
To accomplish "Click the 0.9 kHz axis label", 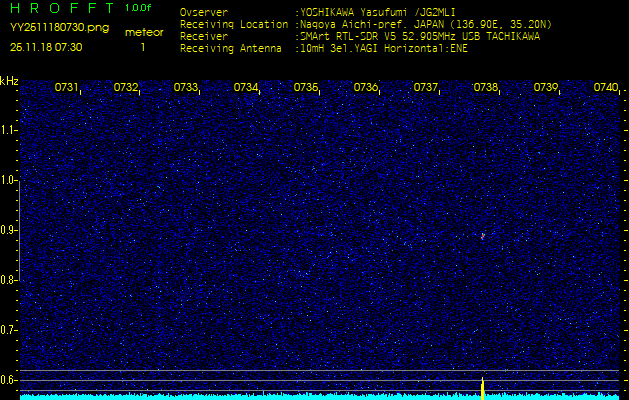I will (x=9, y=230).
